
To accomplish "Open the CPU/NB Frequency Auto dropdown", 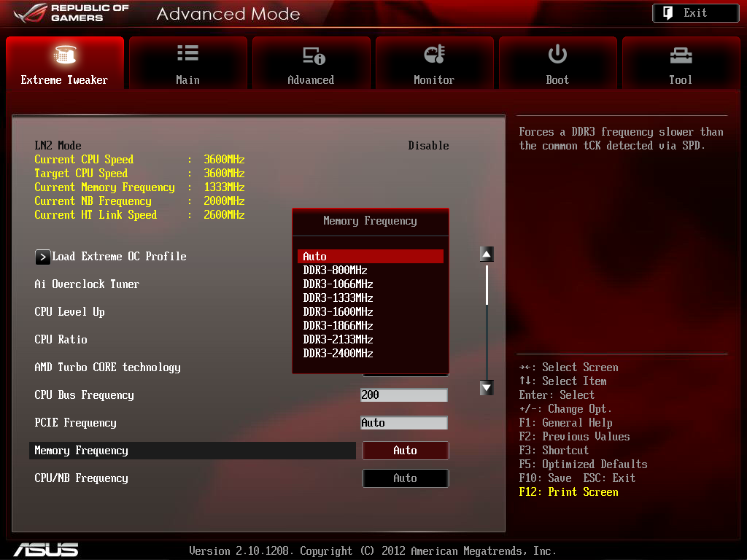I will [x=406, y=478].
